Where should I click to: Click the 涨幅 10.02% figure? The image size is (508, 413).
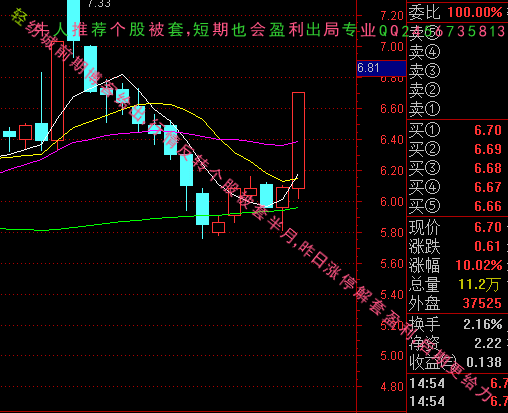click(479, 265)
